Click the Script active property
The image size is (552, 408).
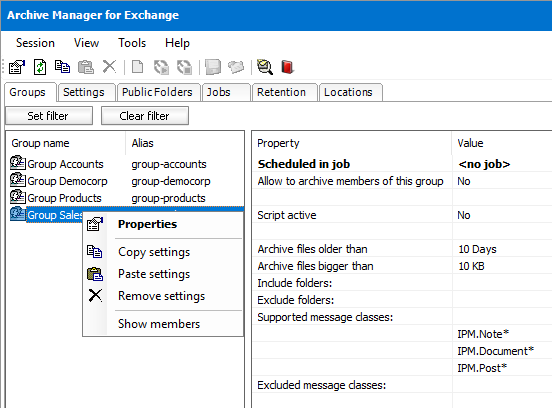pyautogui.click(x=287, y=215)
